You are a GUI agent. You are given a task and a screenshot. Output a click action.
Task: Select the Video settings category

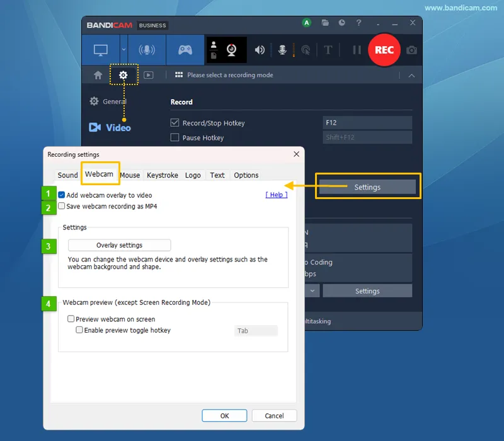tap(110, 128)
